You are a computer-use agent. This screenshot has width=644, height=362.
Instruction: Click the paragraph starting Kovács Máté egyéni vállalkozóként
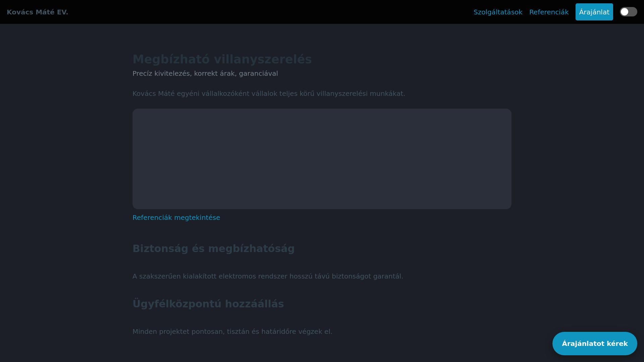pyautogui.click(x=269, y=94)
